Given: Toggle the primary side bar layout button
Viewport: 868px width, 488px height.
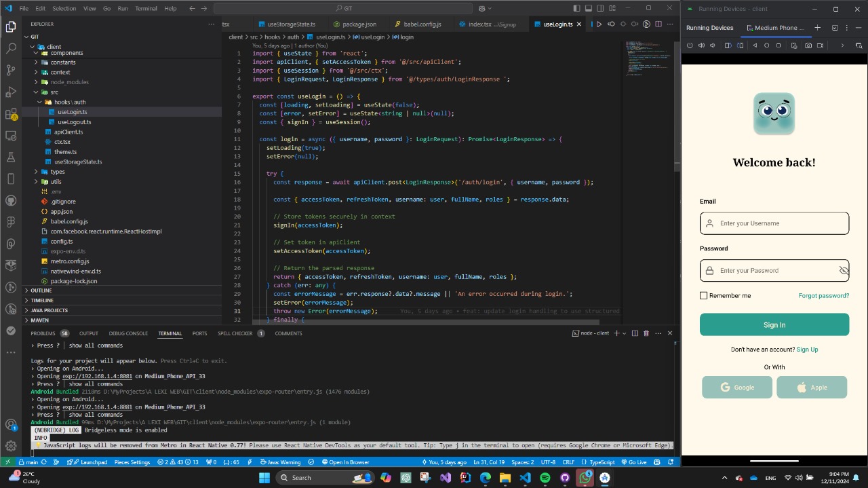Looking at the screenshot, I should [x=576, y=8].
